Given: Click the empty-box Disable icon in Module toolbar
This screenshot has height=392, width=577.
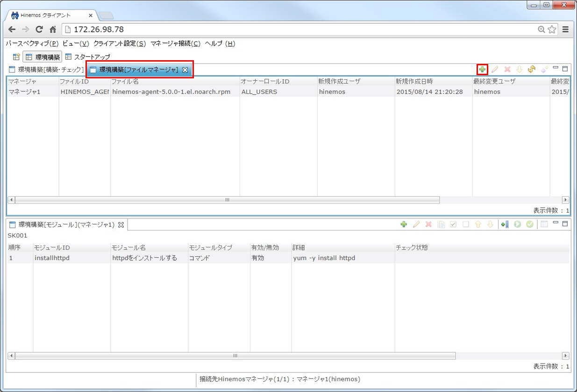Looking at the screenshot, I should click(465, 224).
